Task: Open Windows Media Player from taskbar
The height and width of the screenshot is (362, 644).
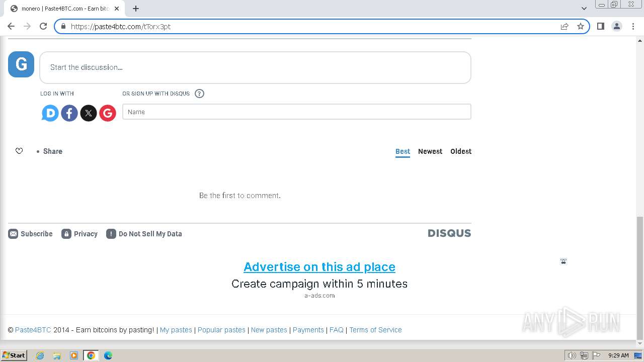Action: point(74,355)
